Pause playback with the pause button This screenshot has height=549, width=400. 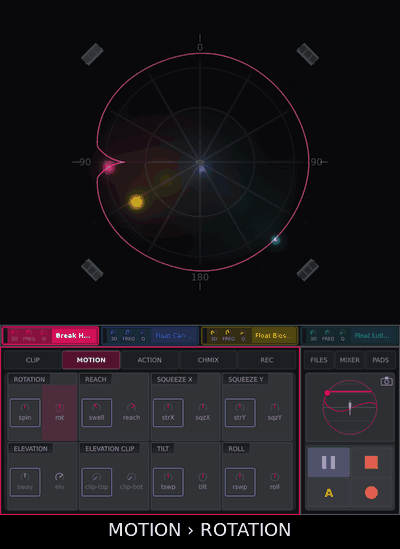(x=329, y=462)
